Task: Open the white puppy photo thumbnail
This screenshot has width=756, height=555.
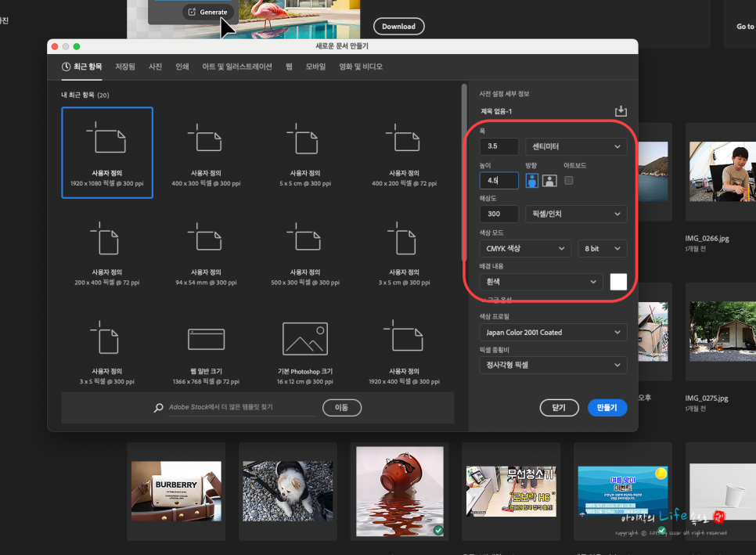Action: click(x=288, y=491)
